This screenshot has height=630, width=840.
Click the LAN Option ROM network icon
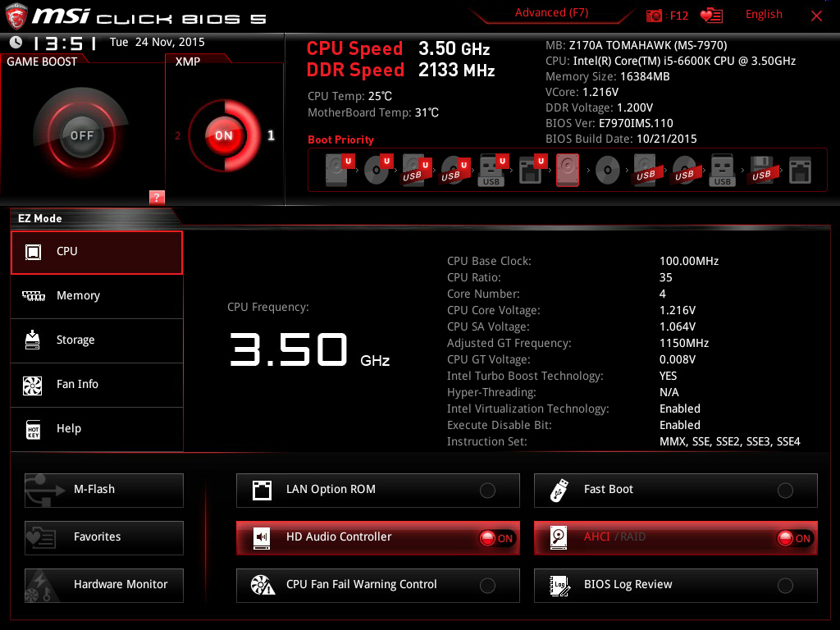[x=262, y=491]
